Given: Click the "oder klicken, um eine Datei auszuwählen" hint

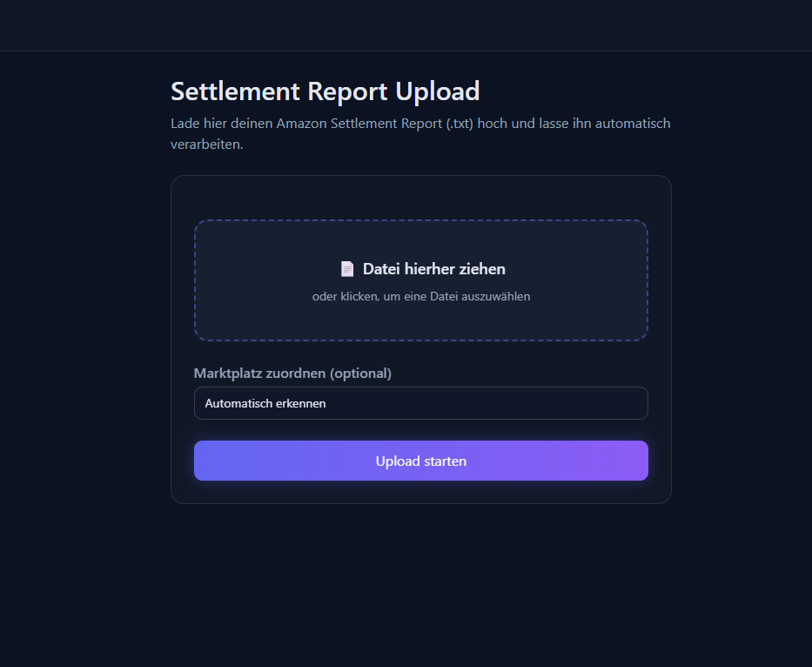Looking at the screenshot, I should tap(421, 296).
